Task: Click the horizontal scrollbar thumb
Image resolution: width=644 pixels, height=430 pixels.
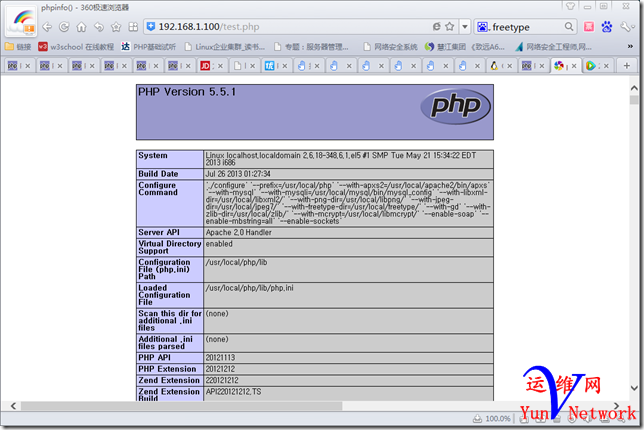Action: 182,406
